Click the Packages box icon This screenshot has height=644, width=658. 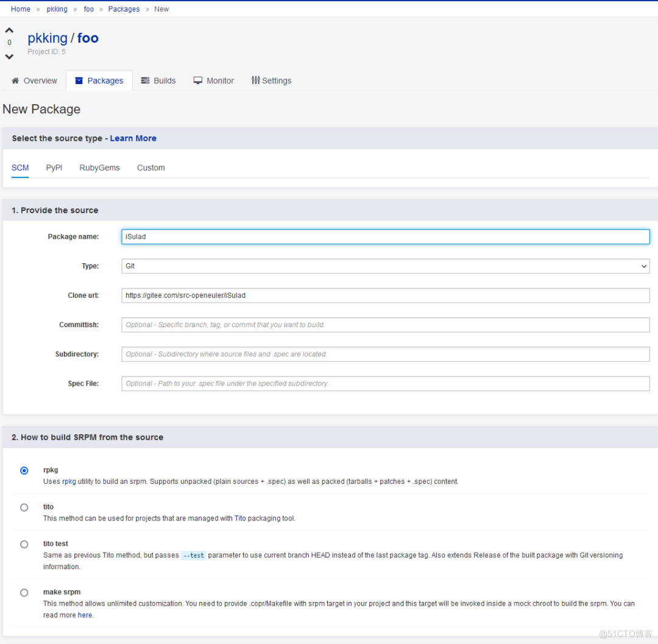(x=79, y=80)
